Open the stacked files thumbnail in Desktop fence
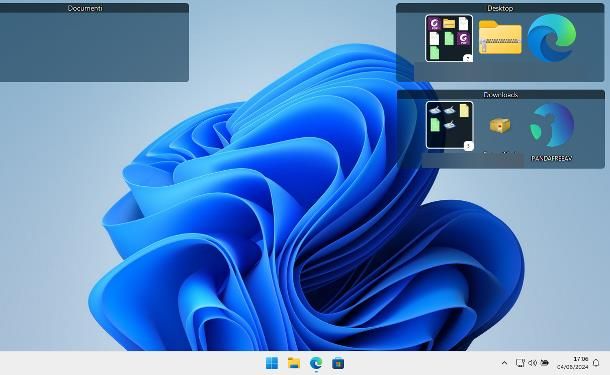Image resolution: width=610 pixels, height=375 pixels. point(449,38)
